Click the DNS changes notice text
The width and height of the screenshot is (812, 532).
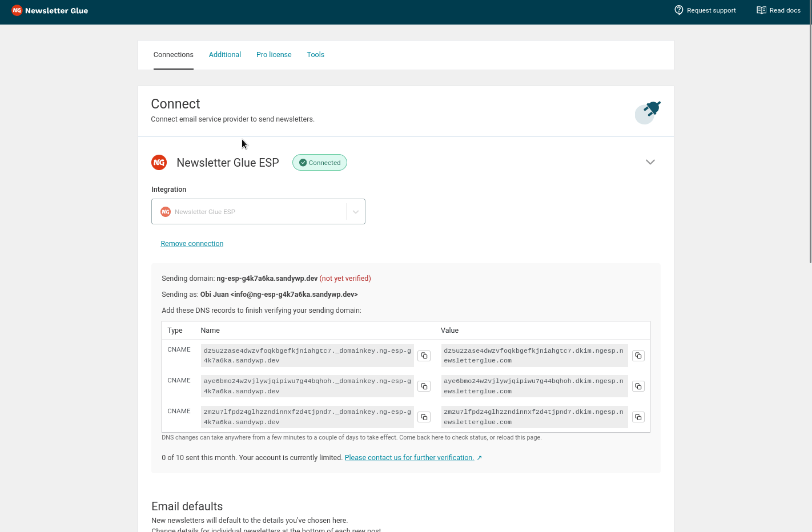click(352, 438)
